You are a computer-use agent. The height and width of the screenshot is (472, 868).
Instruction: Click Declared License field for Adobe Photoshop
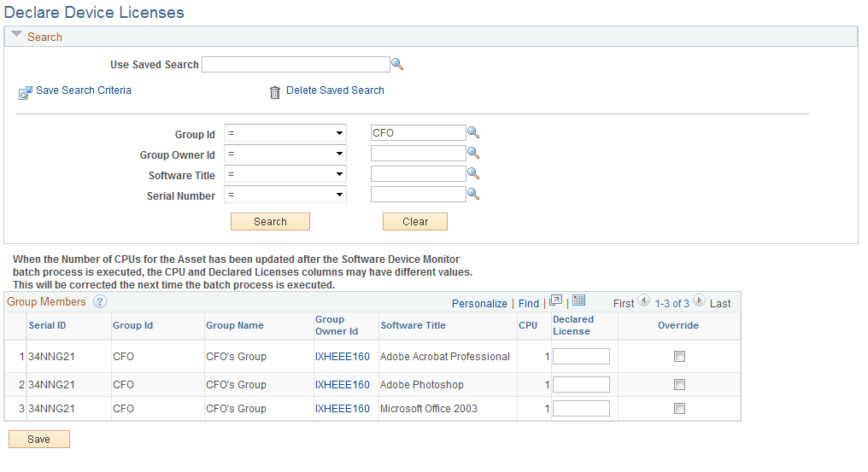pyautogui.click(x=581, y=385)
